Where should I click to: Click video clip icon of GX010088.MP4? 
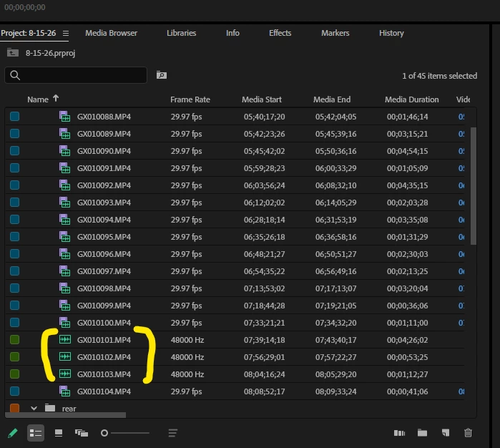click(64, 117)
